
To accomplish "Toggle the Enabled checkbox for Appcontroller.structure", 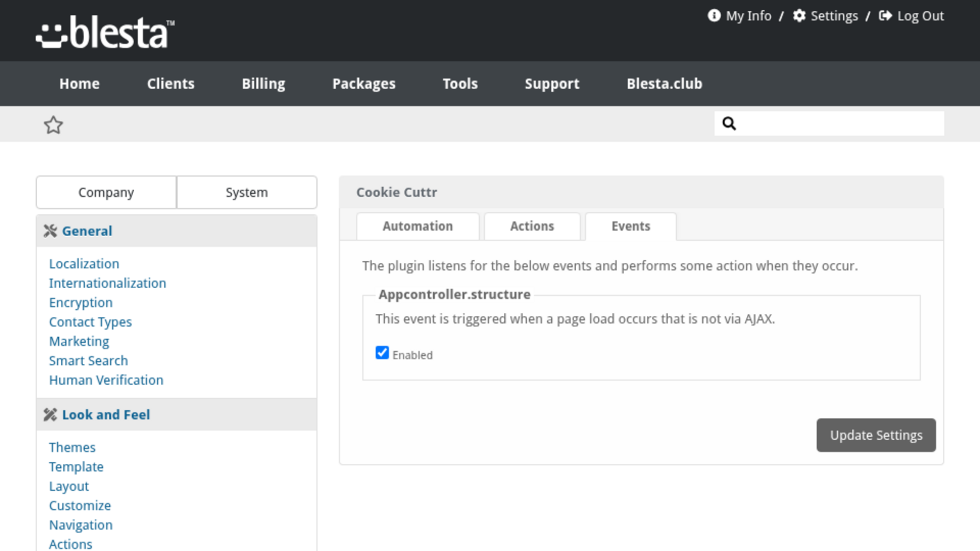I will coord(382,353).
